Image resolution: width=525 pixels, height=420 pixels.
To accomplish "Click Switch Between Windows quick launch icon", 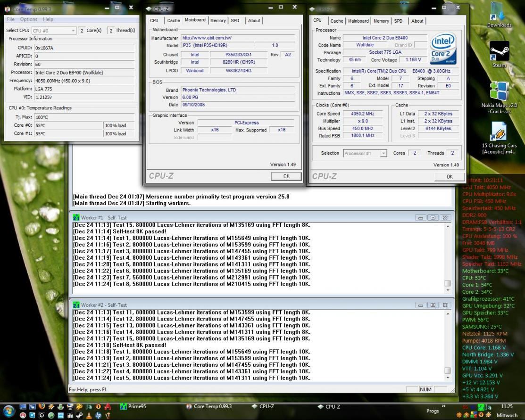I will click(32, 407).
